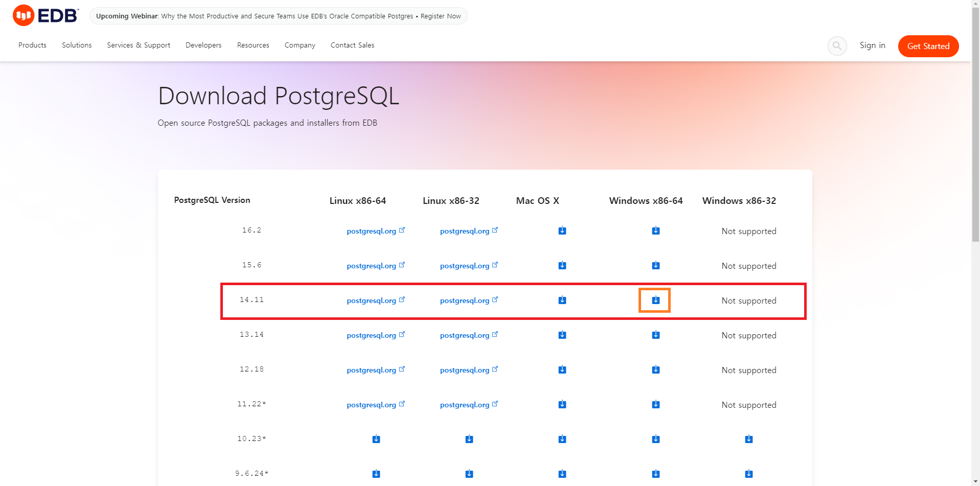The image size is (980, 486).
Task: Download PostgreSQL 13.14 for Mac OS X
Action: tap(562, 335)
